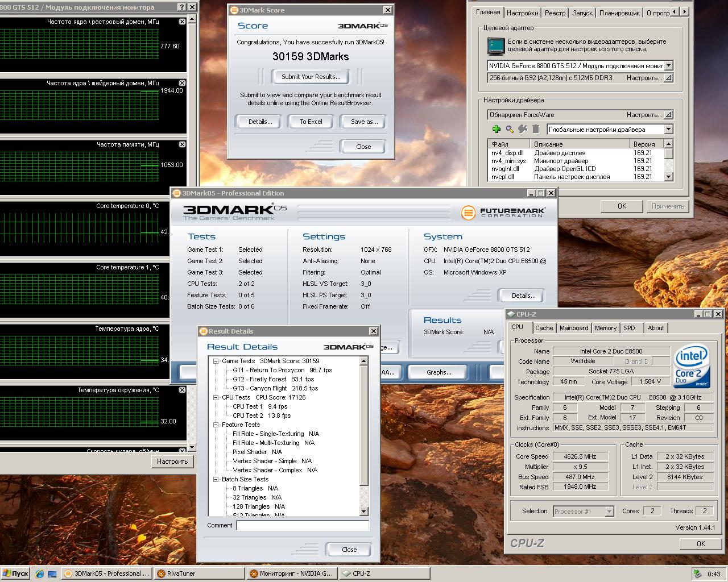This screenshot has width=728, height=582.
Task: Switch to CPU-Z taskbar item
Action: (x=384, y=573)
